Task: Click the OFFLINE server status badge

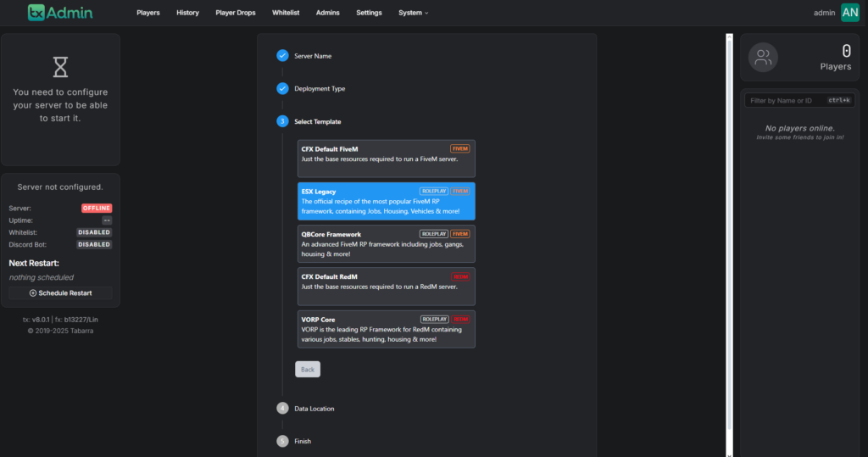Action: tap(97, 209)
